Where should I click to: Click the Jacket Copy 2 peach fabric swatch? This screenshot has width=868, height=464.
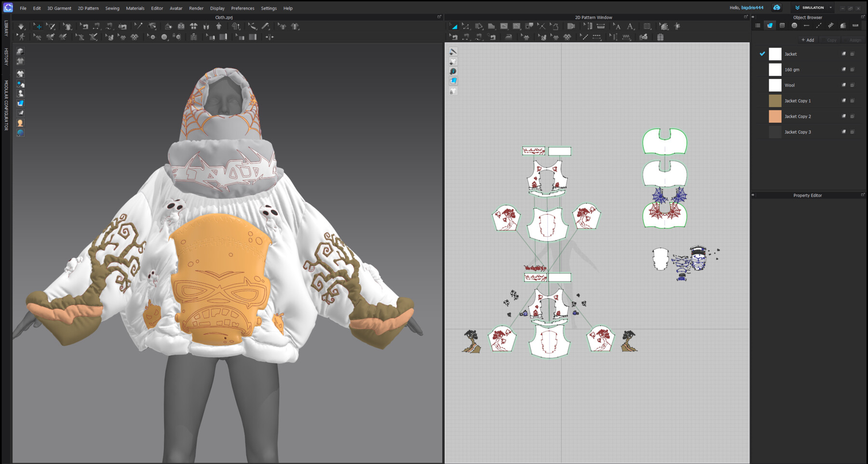pyautogui.click(x=775, y=116)
